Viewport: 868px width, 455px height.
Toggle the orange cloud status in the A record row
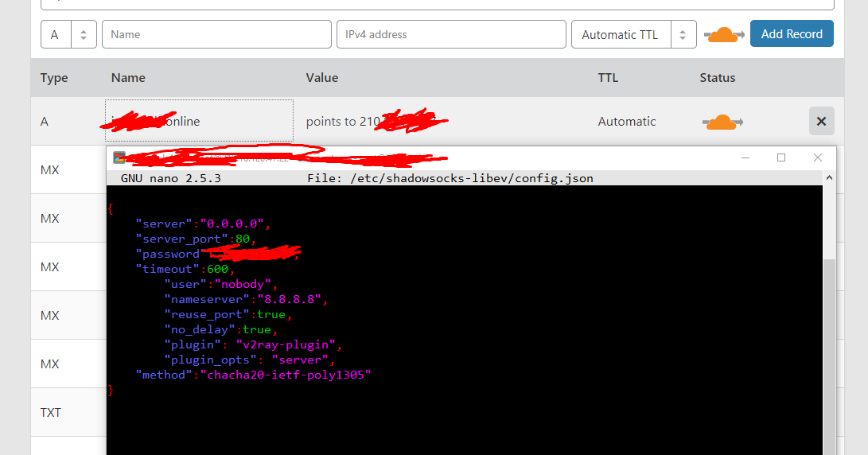[722, 122]
